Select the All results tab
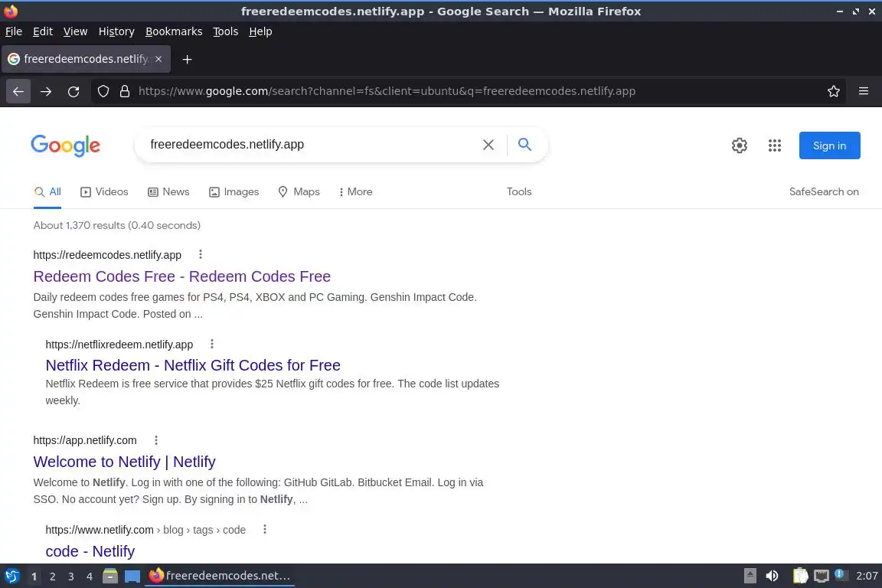882x588 pixels. click(x=47, y=192)
